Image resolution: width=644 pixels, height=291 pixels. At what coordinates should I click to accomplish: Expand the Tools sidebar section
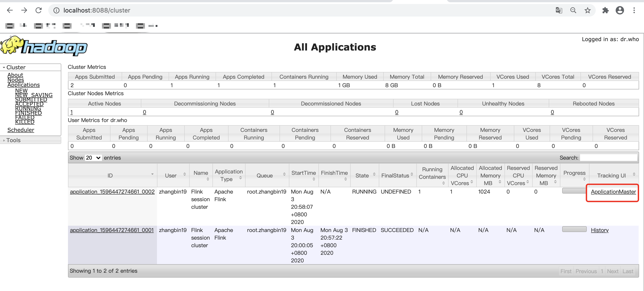[x=13, y=140]
